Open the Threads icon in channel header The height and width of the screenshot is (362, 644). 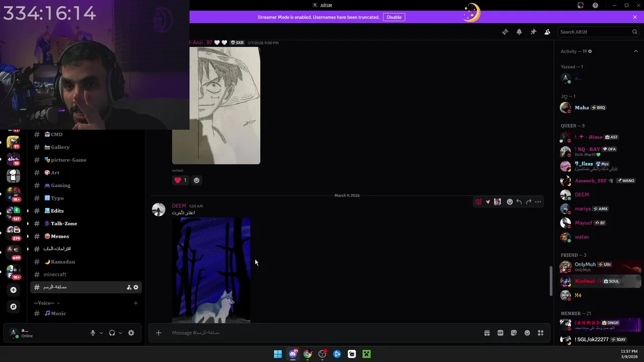point(505,32)
